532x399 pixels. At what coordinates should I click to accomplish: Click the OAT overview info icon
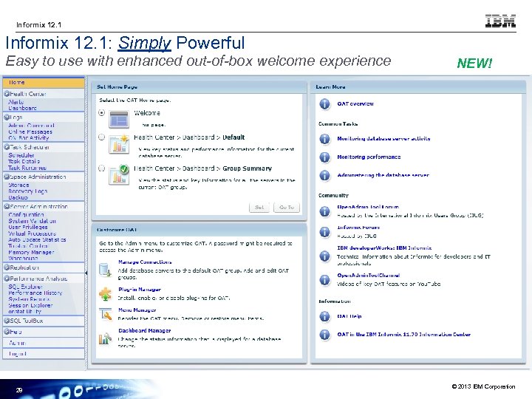(x=324, y=104)
